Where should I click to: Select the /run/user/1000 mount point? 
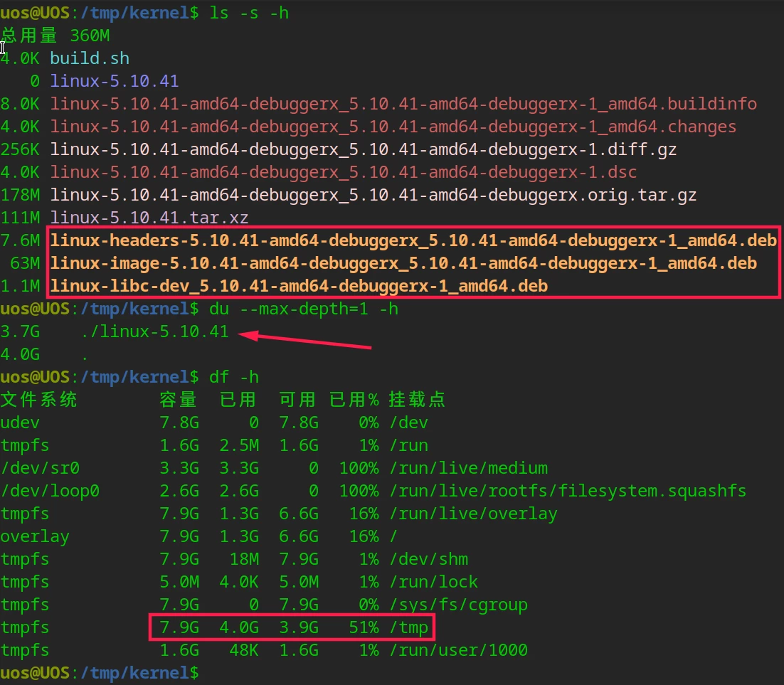457,650
